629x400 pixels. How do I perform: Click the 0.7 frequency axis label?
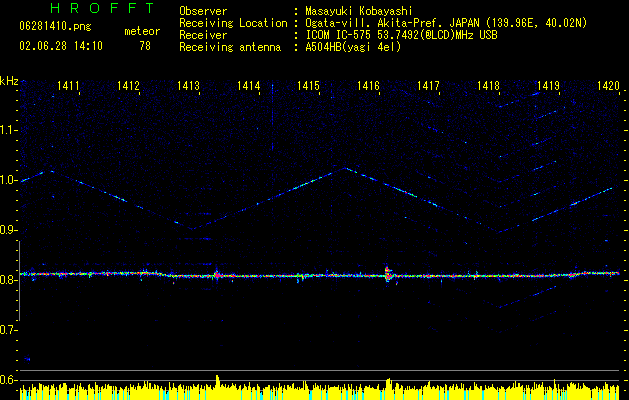(7, 330)
